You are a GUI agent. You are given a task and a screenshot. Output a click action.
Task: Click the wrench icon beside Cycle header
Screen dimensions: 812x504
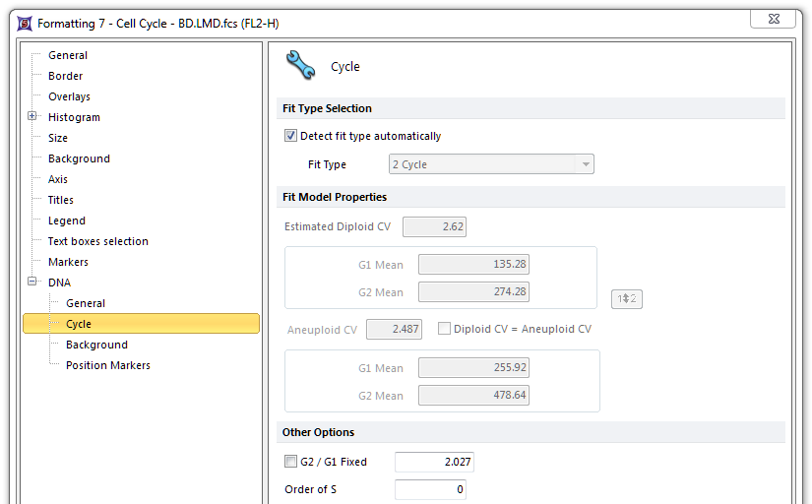click(x=300, y=66)
